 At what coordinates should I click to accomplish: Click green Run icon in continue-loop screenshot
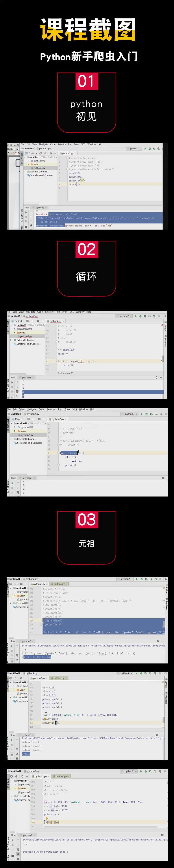[142, 414]
